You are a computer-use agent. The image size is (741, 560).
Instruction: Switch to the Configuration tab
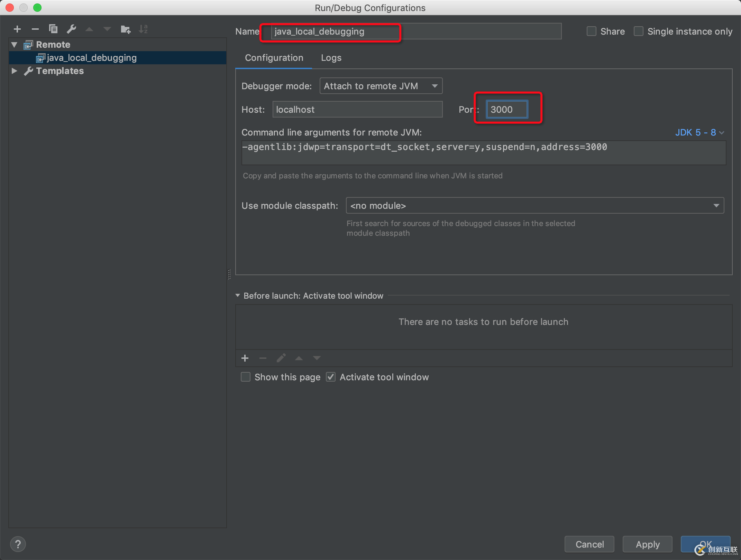pos(275,58)
